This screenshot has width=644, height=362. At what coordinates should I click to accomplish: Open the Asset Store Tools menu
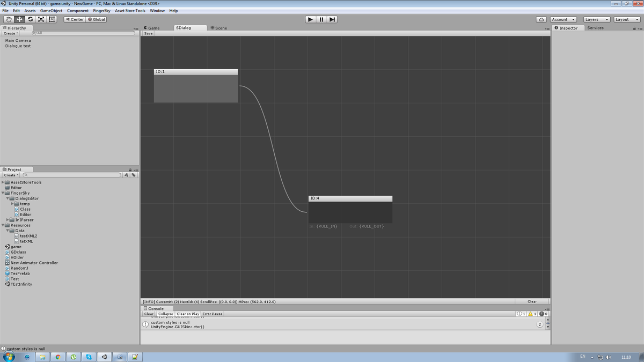[130, 11]
